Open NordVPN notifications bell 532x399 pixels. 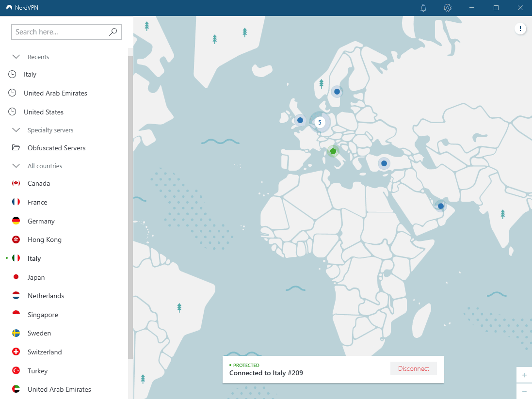423,8
